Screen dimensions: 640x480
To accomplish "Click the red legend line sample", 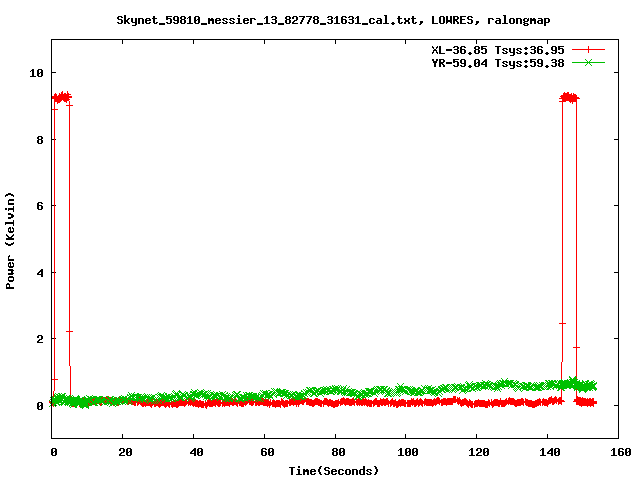I will tap(588, 50).
